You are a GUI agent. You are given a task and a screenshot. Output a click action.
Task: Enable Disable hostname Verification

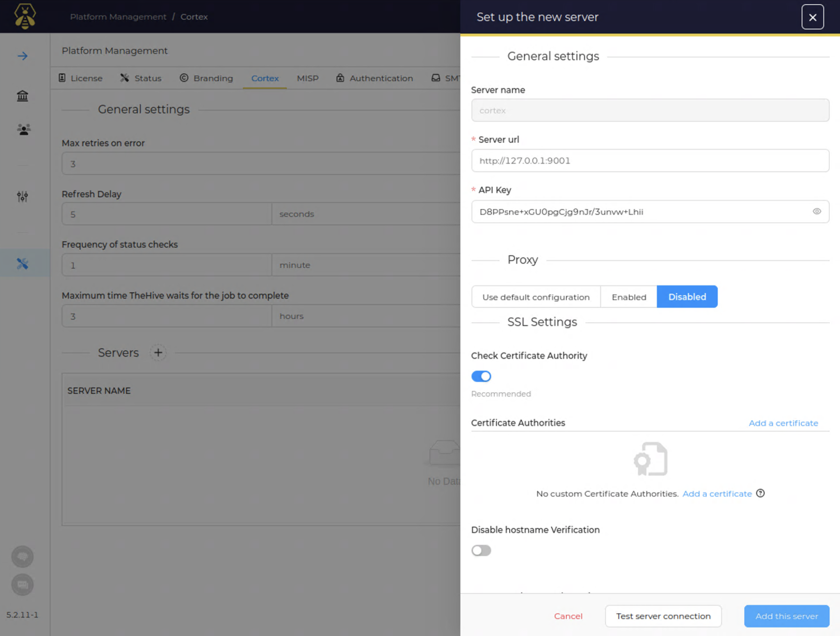pos(481,550)
